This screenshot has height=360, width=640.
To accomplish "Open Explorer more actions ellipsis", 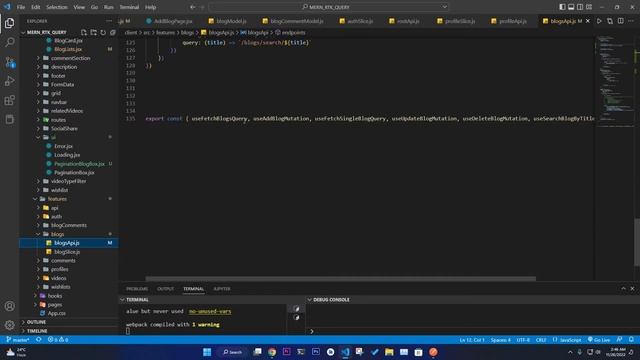I will pos(109,21).
